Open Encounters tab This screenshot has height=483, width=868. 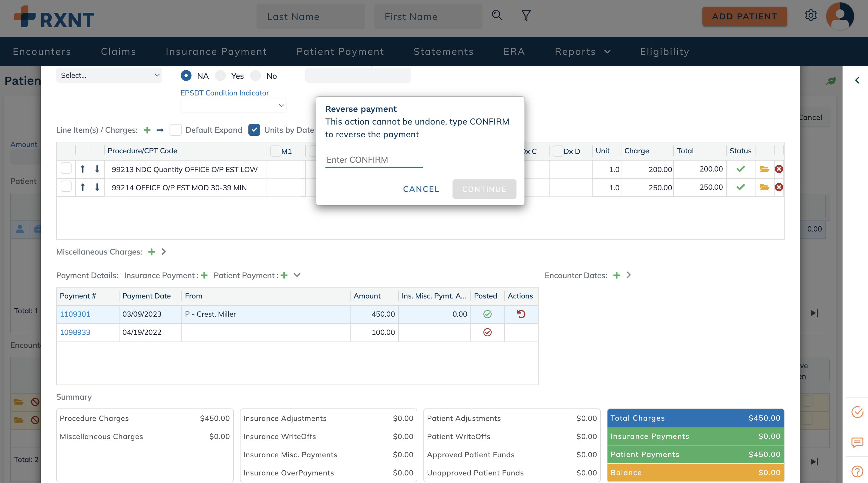(42, 52)
